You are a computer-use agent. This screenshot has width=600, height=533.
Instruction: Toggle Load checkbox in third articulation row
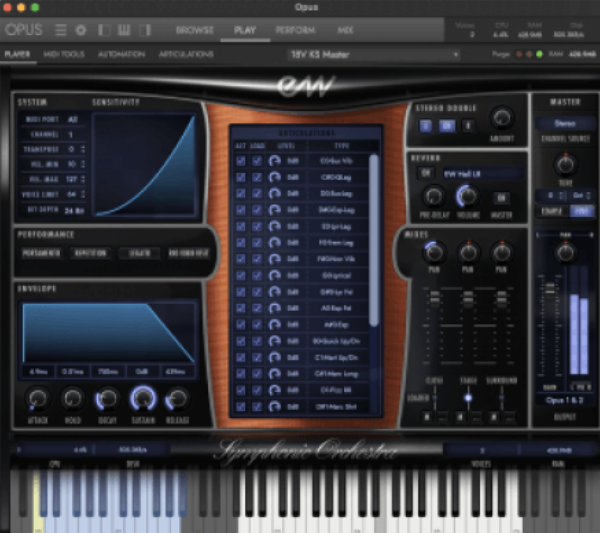(x=257, y=194)
